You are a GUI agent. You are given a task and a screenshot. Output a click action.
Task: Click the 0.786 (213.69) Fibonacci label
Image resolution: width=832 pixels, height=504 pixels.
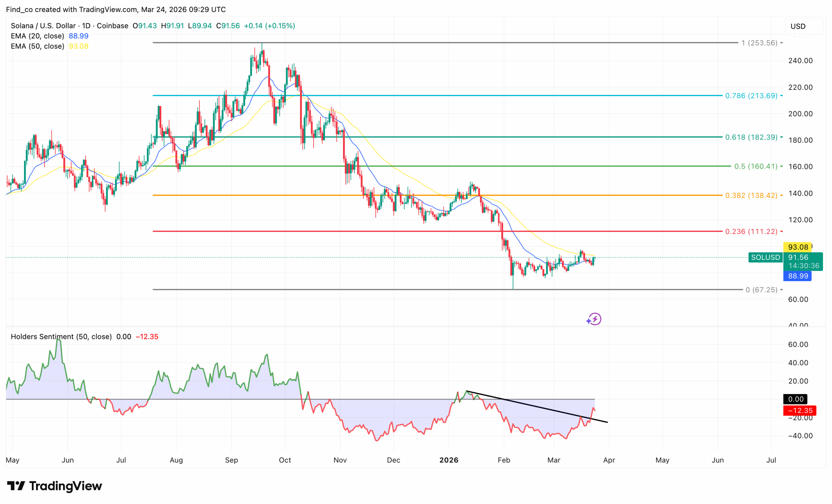(751, 96)
